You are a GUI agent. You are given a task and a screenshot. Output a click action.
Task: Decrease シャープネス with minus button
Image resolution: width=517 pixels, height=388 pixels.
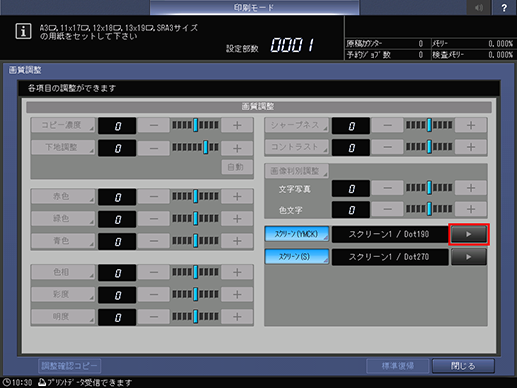(387, 126)
